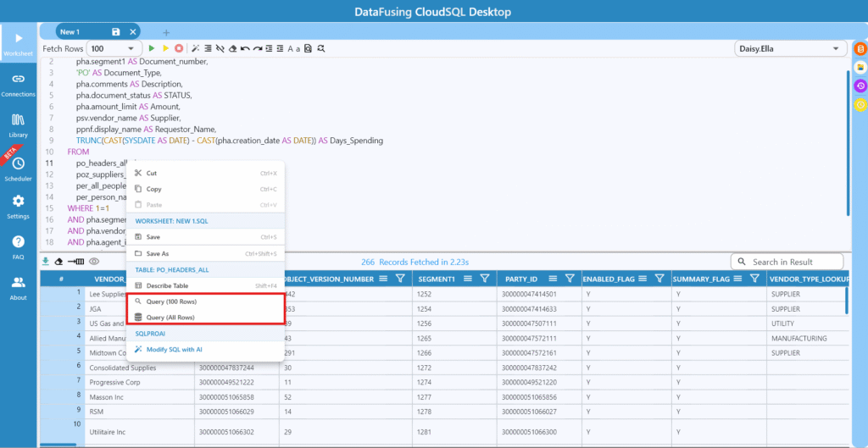This screenshot has height=448, width=868.
Task: Run the query with the green play icon
Action: click(x=152, y=48)
